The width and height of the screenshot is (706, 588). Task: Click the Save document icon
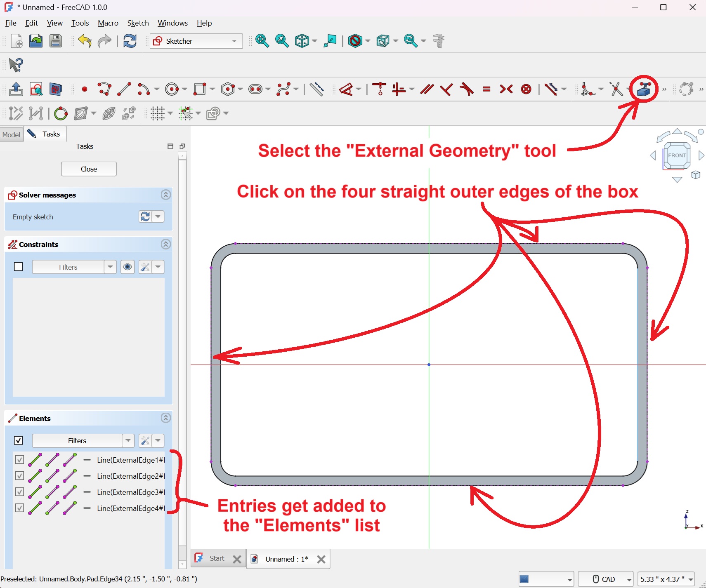coord(56,41)
